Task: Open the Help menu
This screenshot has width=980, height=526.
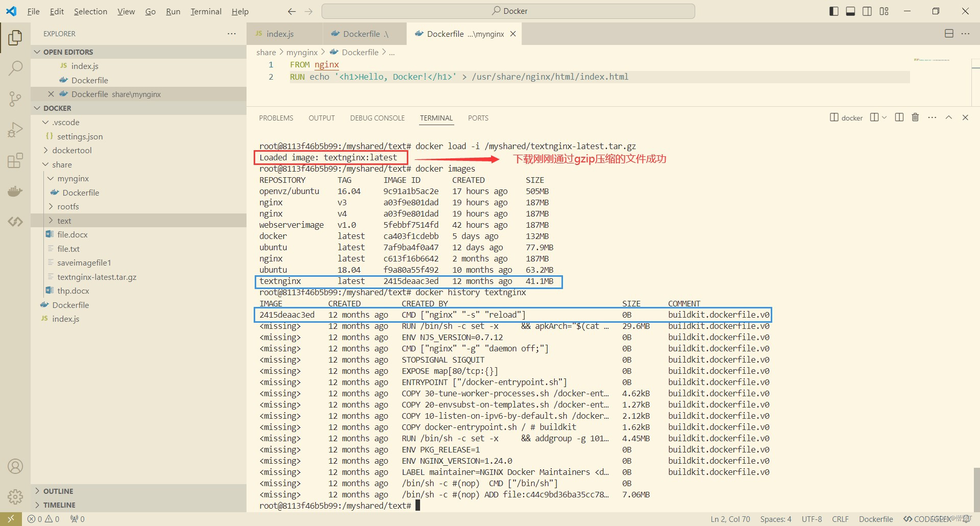Action: tap(240, 11)
